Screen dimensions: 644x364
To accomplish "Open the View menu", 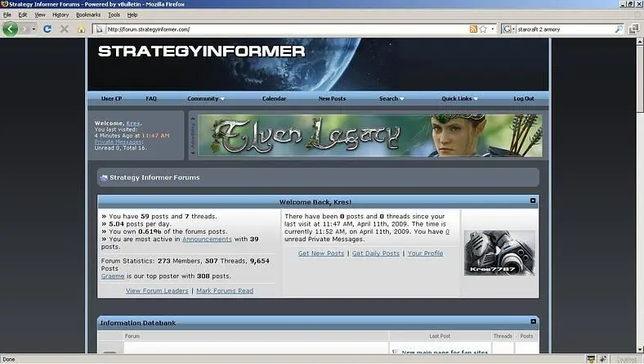I will click(39, 15).
